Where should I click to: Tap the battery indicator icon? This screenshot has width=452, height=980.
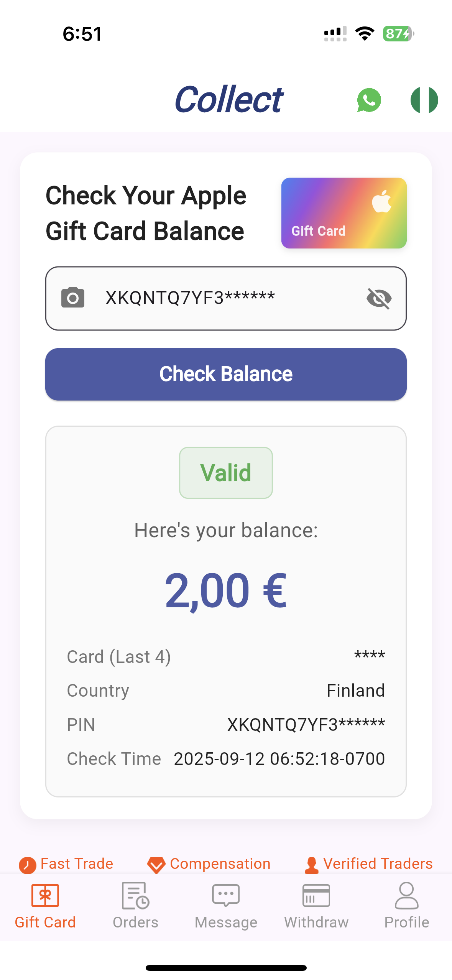click(398, 34)
